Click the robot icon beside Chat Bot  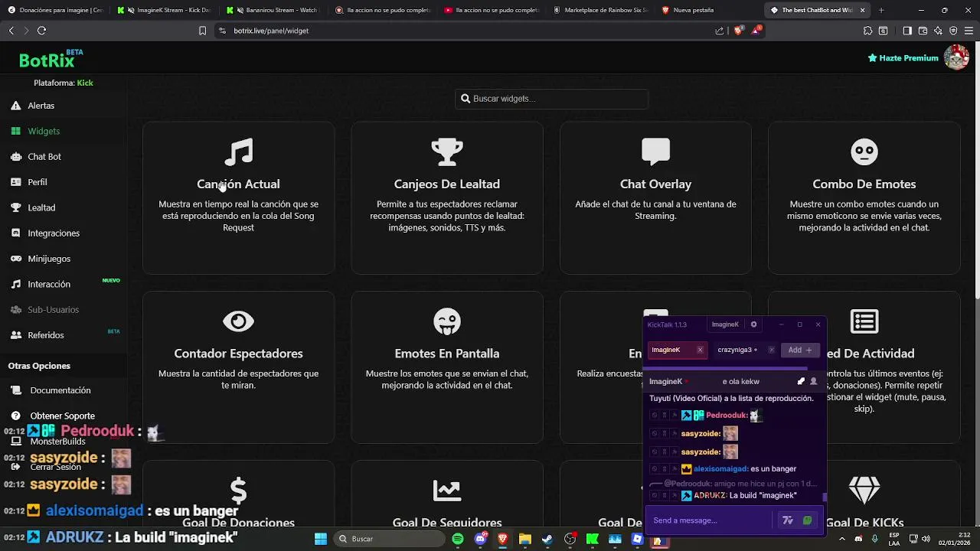tap(15, 156)
